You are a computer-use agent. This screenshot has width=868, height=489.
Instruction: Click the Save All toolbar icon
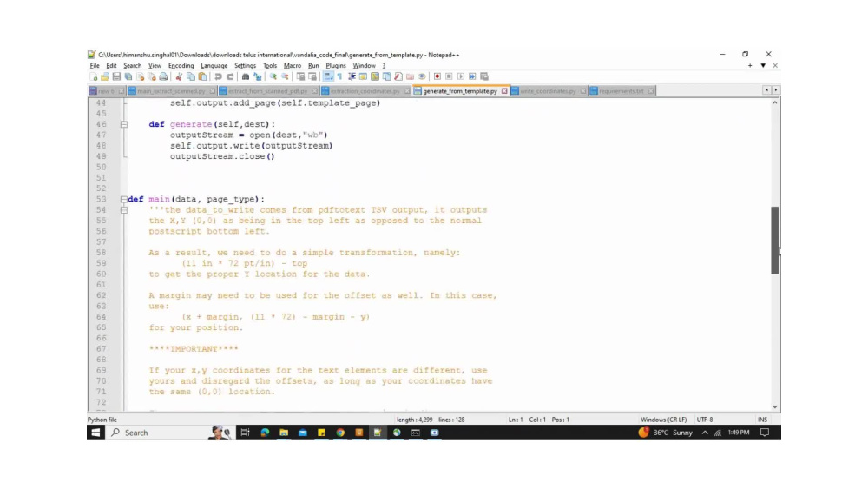(x=128, y=76)
